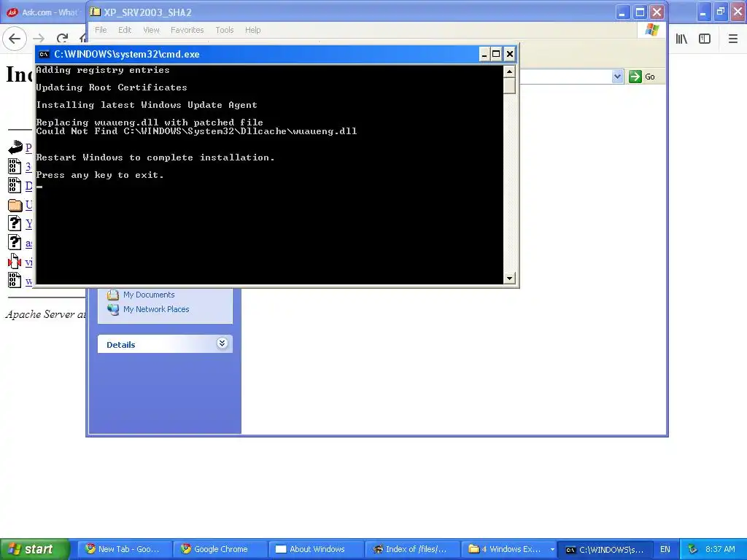Click the cmd scrollbar down arrow
The width and height of the screenshot is (747, 560).
509,278
